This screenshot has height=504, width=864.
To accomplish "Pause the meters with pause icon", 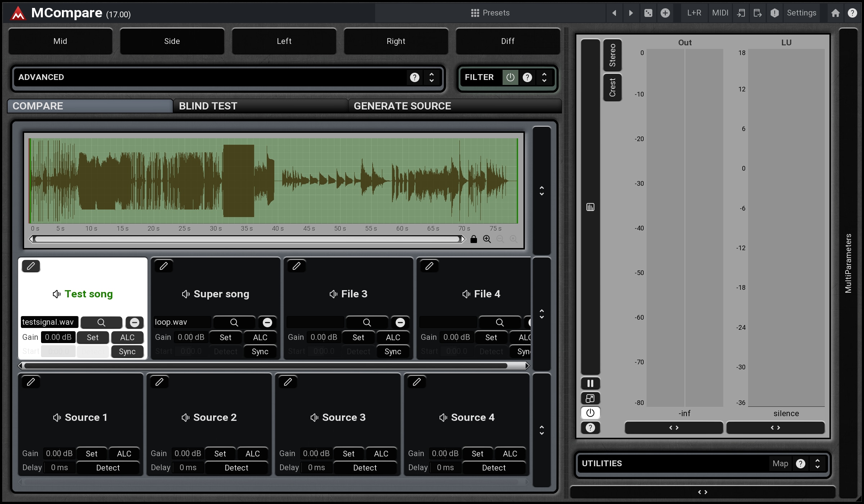I will tap(590, 383).
